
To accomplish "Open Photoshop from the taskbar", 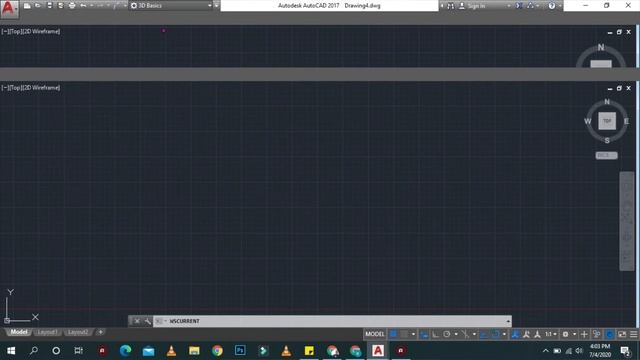I will click(240, 351).
